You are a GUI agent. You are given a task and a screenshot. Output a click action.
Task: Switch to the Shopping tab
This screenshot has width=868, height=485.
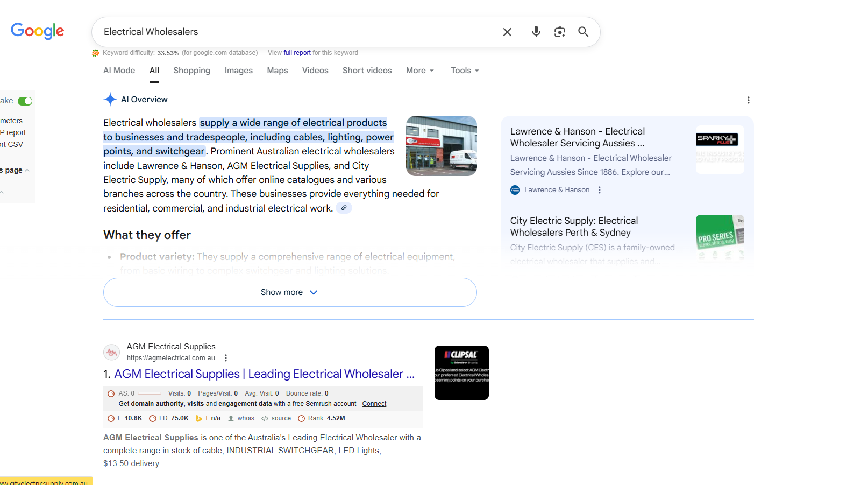(x=191, y=71)
